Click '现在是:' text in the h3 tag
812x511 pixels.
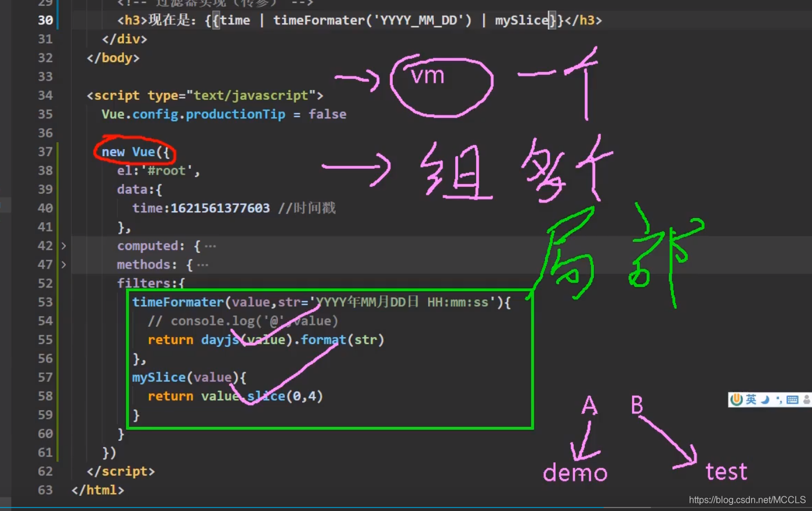173,20
